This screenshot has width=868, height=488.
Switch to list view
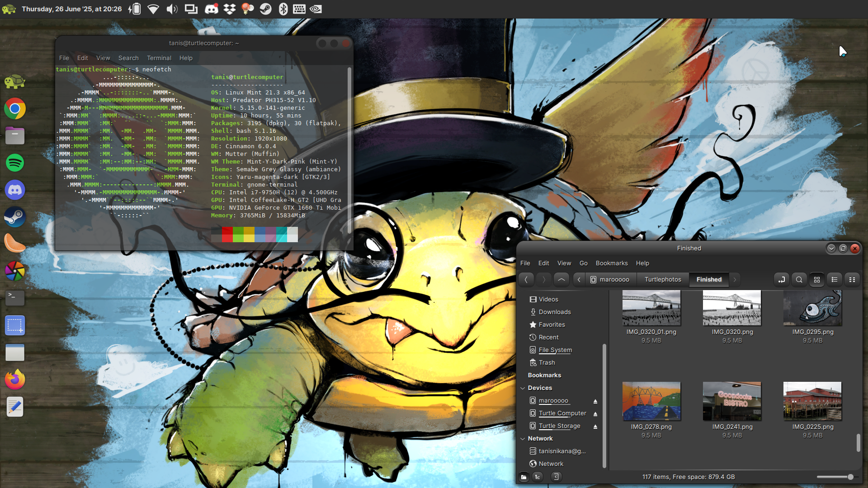[835, 280]
